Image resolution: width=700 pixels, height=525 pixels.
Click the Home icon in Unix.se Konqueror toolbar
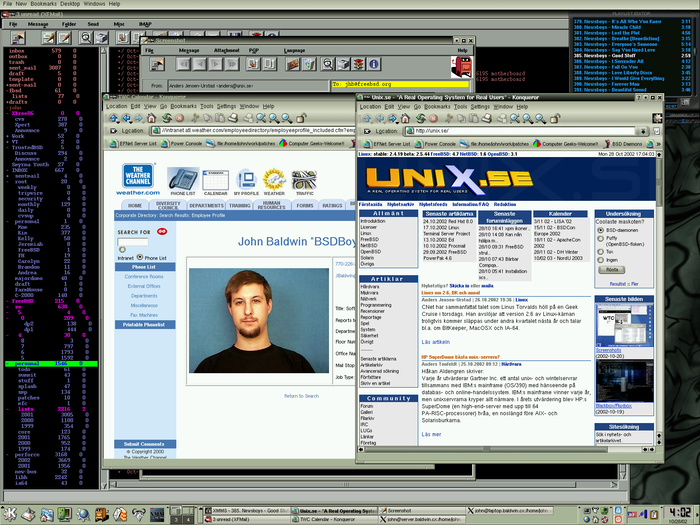point(405,118)
